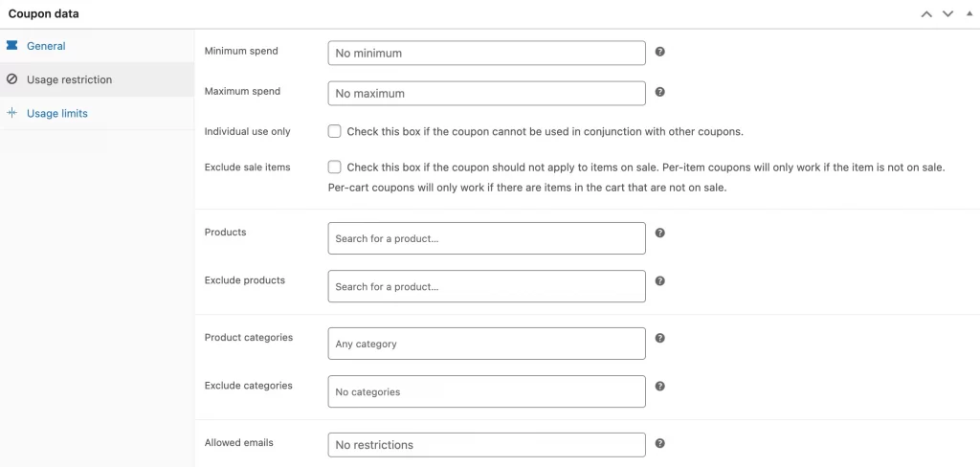Click the Exclude sale items label
Viewport: 980px width, 467px height.
(x=248, y=167)
